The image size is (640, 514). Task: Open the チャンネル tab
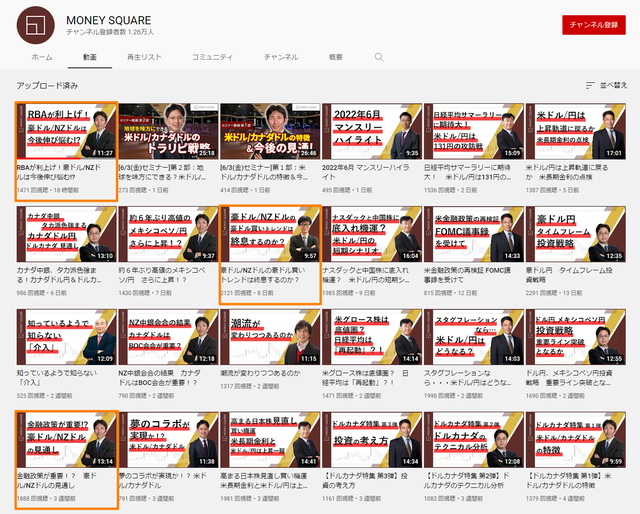click(x=281, y=57)
